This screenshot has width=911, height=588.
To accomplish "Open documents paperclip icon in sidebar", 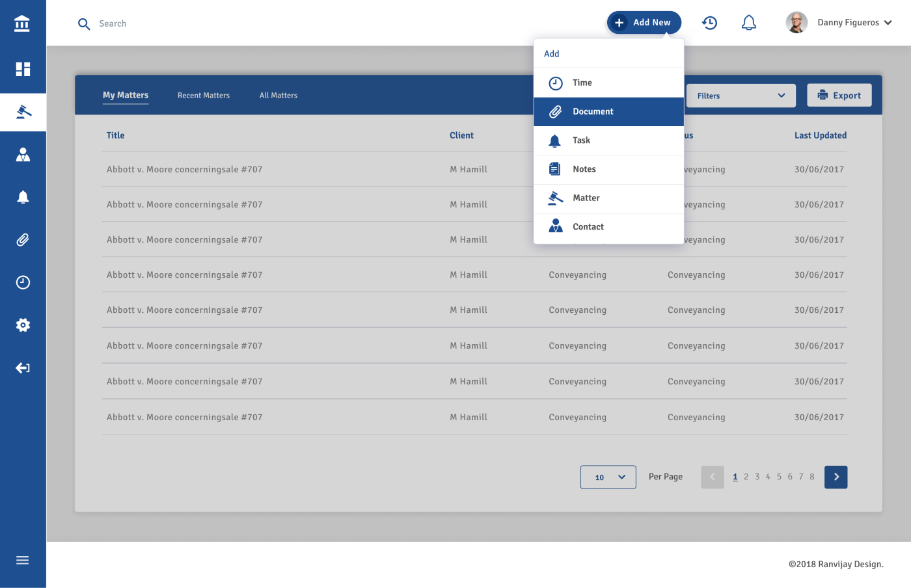I will tap(23, 240).
